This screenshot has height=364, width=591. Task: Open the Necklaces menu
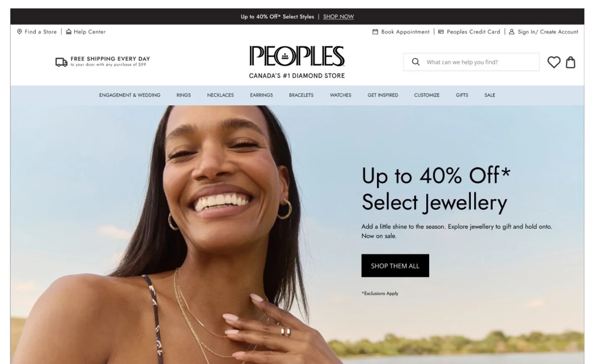pos(220,95)
